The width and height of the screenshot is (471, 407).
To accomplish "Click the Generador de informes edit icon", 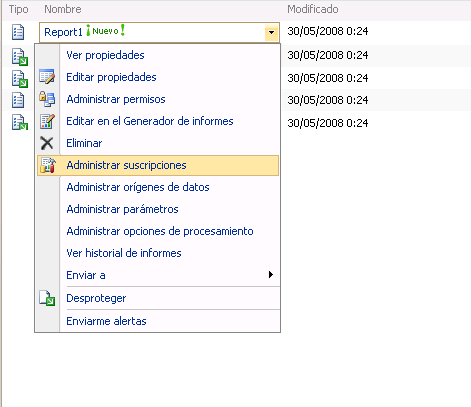I will (47, 121).
